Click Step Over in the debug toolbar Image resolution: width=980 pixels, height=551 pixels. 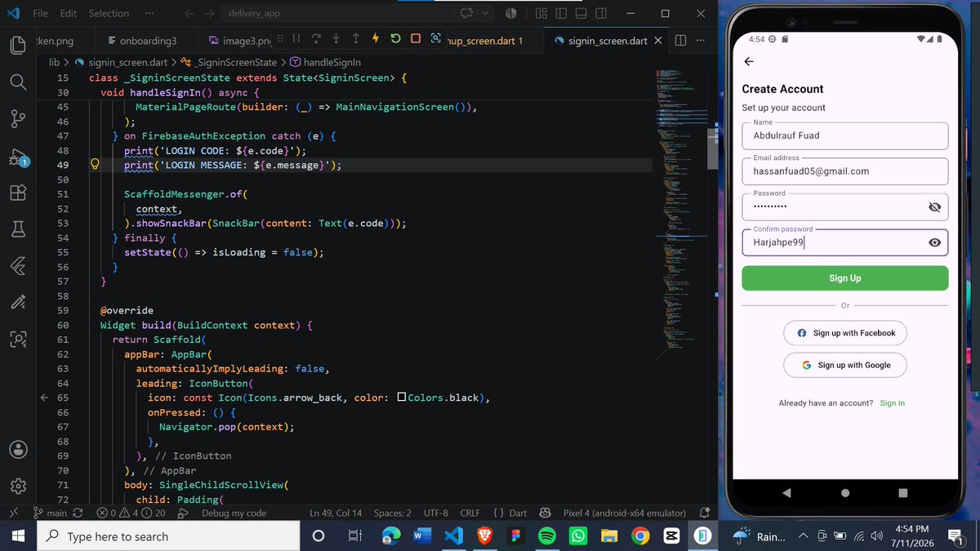pyautogui.click(x=316, y=38)
